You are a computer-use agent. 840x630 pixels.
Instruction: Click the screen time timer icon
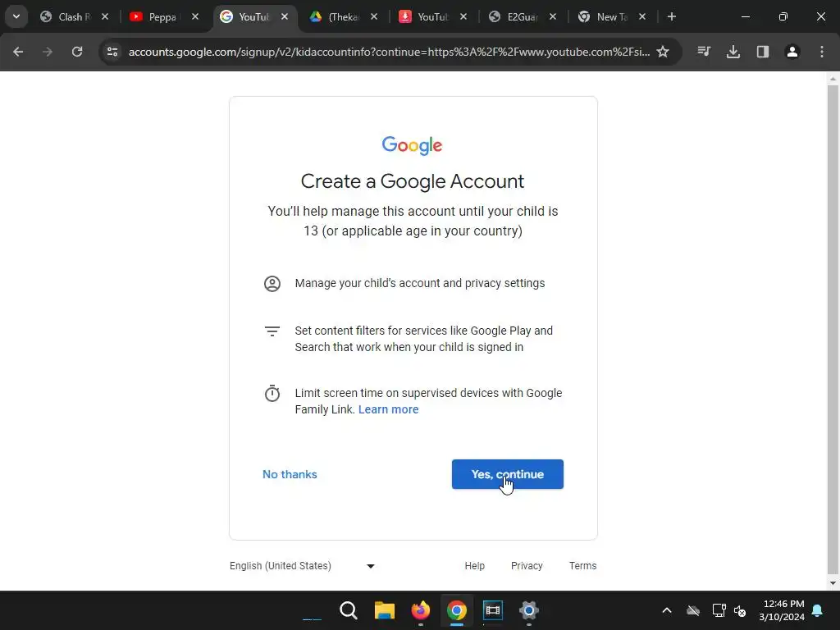[x=272, y=393]
